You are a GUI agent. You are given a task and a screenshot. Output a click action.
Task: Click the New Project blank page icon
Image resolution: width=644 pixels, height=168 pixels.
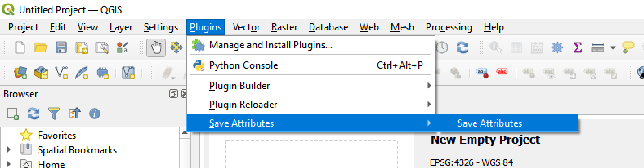(20, 47)
